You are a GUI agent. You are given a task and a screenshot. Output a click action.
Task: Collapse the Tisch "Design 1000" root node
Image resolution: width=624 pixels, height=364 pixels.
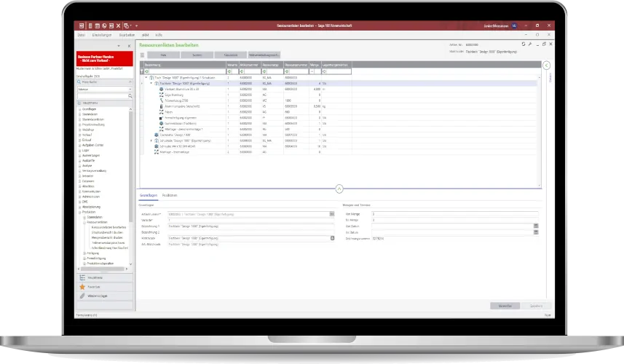(145, 77)
